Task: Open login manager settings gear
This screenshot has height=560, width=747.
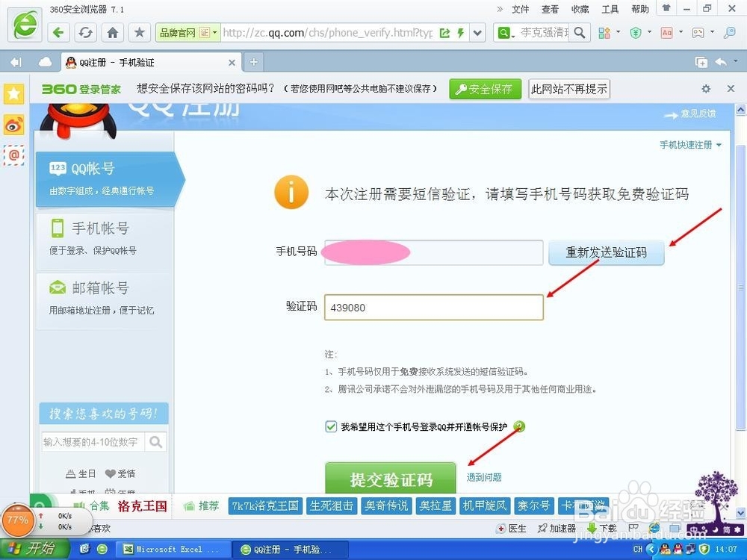Action: [706, 89]
